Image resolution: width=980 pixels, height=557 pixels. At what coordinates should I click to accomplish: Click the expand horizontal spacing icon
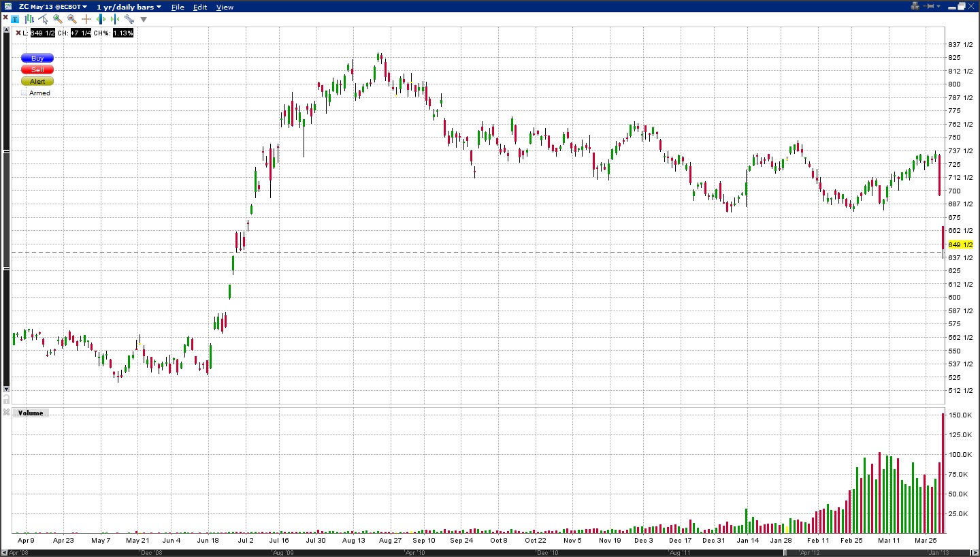[101, 19]
